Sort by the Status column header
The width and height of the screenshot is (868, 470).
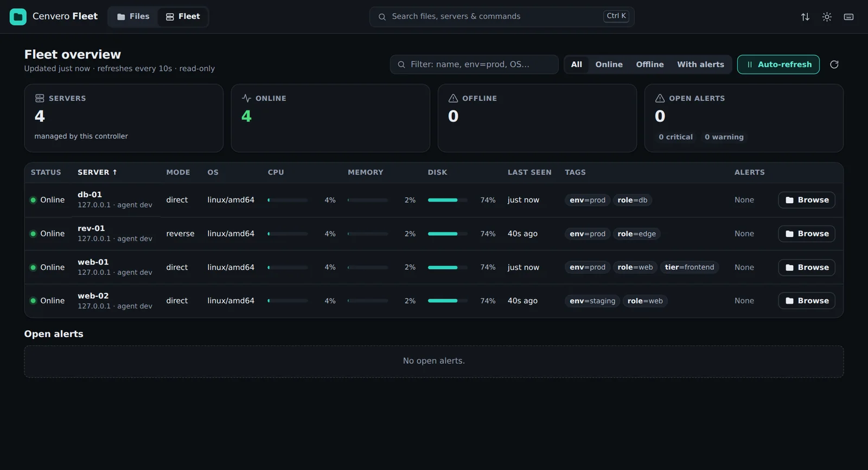(x=46, y=172)
